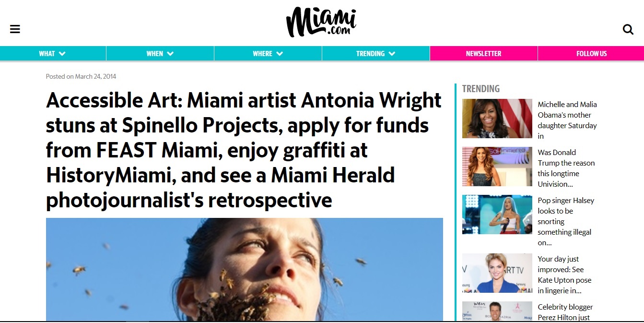Open the Pop singer Halsey article link

566,221
